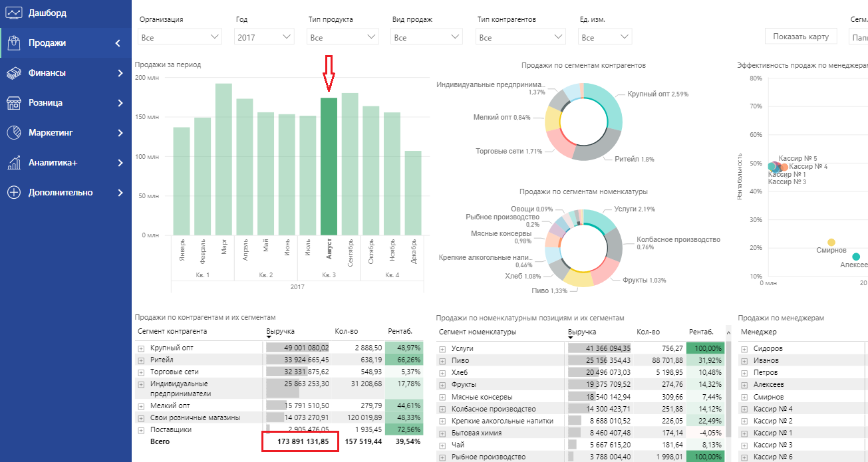
Task: Expand the Услуги nomenclature row
Action: pyautogui.click(x=442, y=348)
